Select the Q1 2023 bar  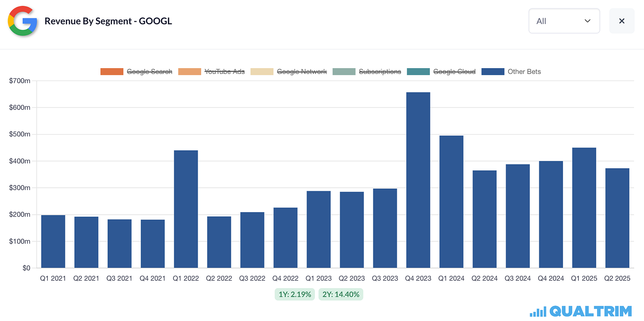pyautogui.click(x=318, y=229)
